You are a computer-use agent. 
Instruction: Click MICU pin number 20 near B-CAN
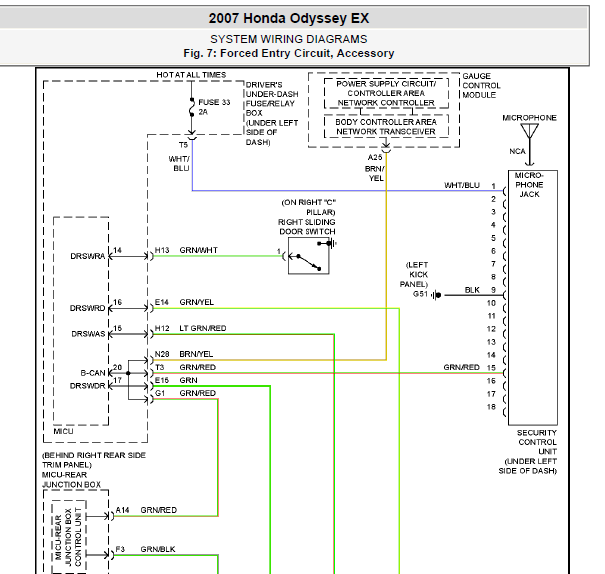117,367
